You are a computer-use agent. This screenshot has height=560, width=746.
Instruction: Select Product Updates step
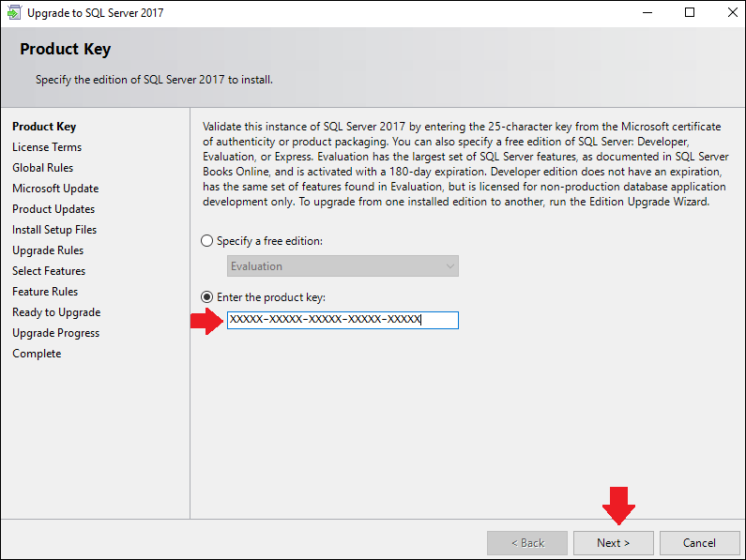[x=53, y=209]
